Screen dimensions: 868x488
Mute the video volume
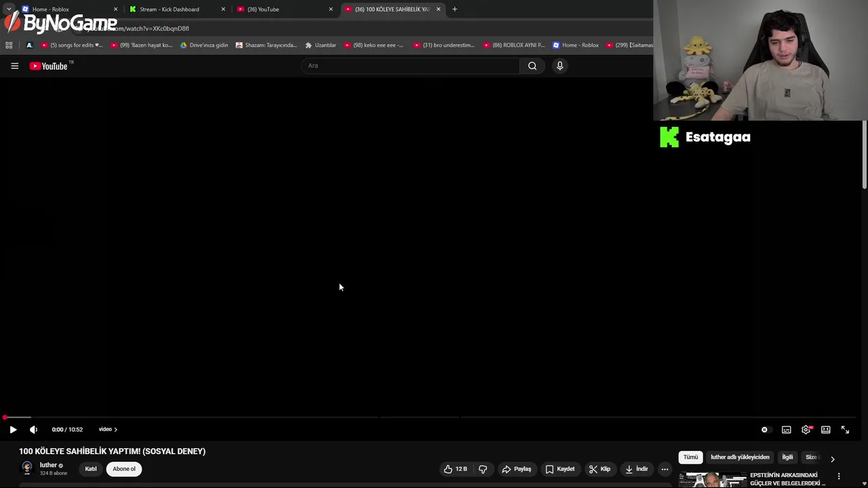[x=33, y=429]
